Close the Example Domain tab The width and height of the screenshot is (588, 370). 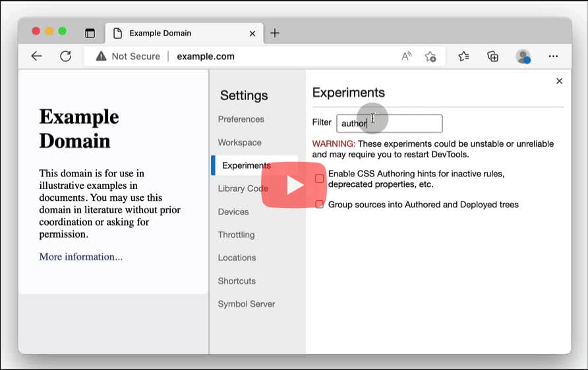[x=252, y=34]
